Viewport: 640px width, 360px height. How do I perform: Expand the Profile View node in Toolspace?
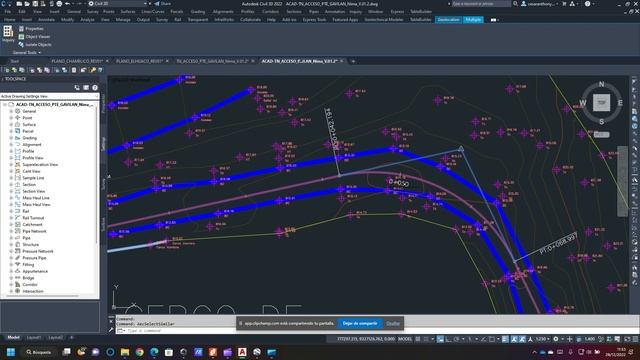pyautogui.click(x=11, y=158)
